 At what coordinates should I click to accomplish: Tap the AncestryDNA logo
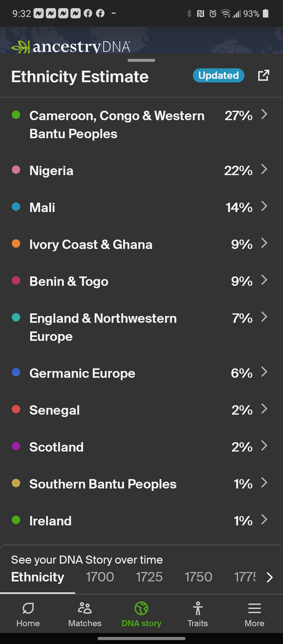(70, 47)
